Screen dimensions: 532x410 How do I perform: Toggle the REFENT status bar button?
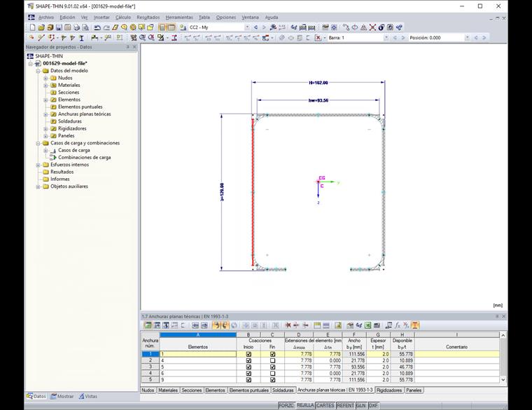click(x=345, y=406)
